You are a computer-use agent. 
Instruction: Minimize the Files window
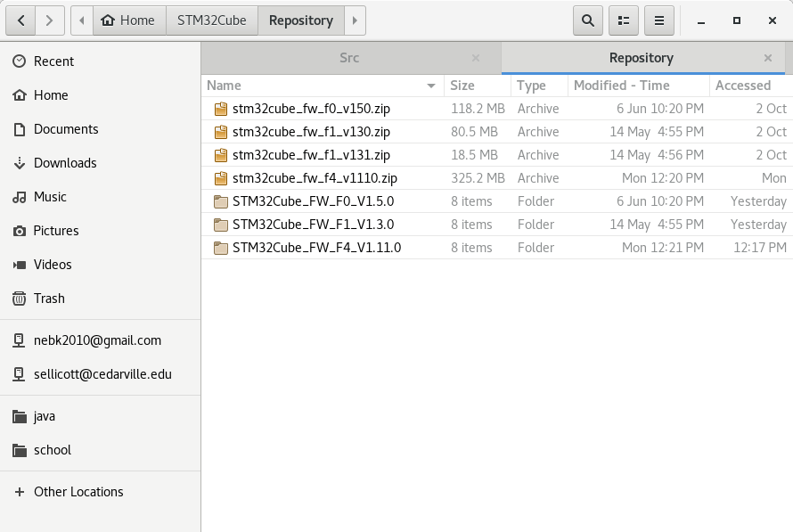click(x=700, y=20)
